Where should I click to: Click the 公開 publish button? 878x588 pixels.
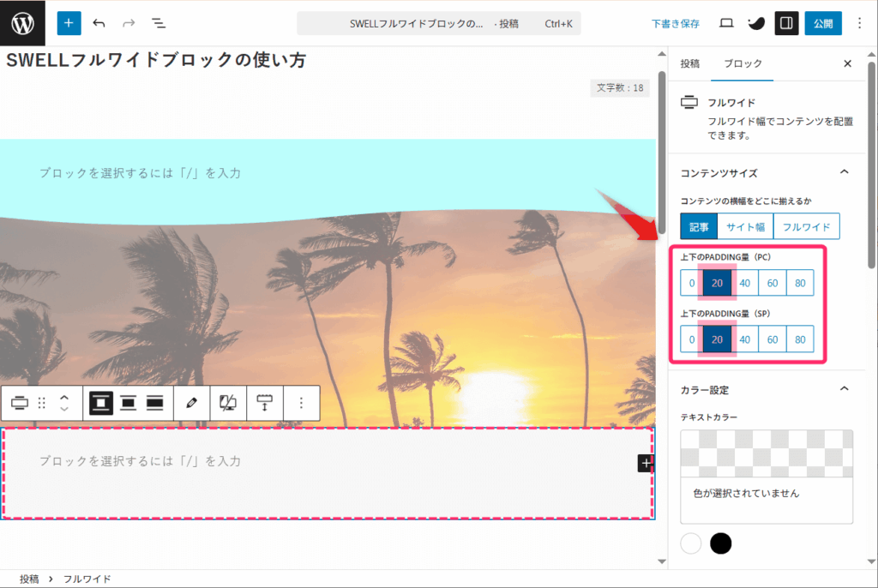[x=823, y=23]
